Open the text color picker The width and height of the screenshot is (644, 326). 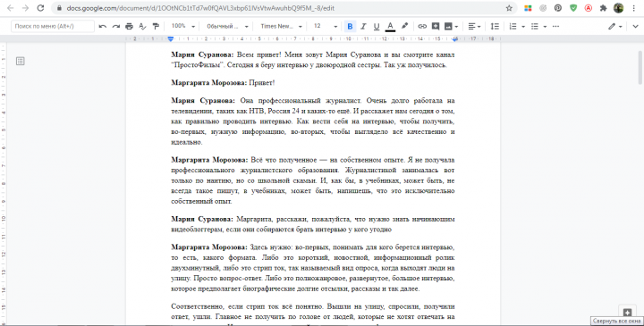tap(390, 26)
